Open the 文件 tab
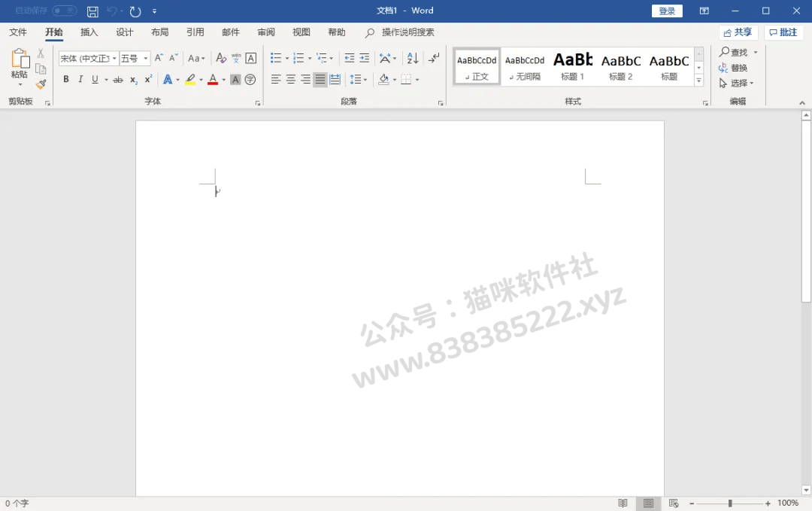 tap(18, 32)
